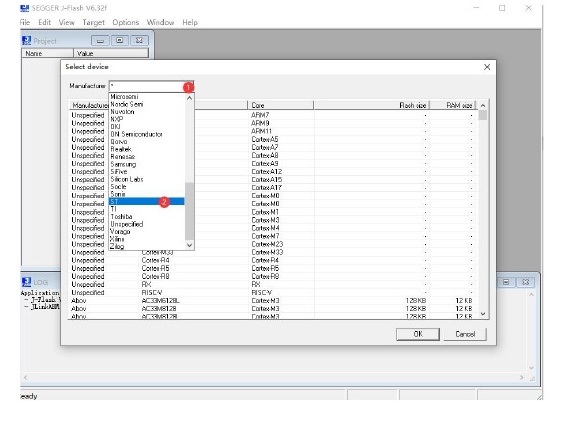Screen dimensions: 561x422
Task: Select the Cortex-R8 device row
Action: [x=273, y=276]
